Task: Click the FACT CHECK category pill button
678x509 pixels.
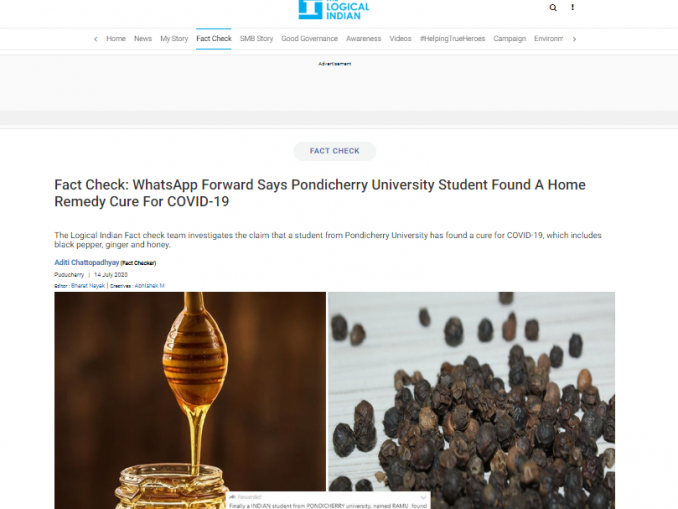Action: point(334,151)
